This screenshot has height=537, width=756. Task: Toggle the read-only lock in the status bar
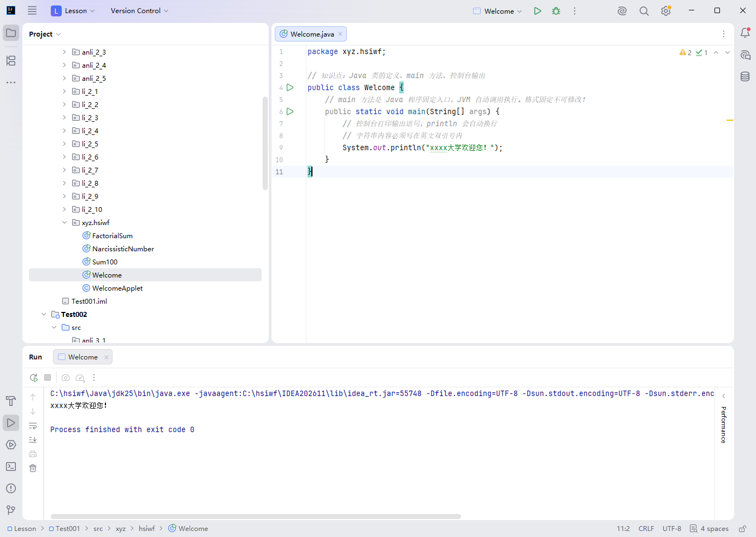point(743,529)
